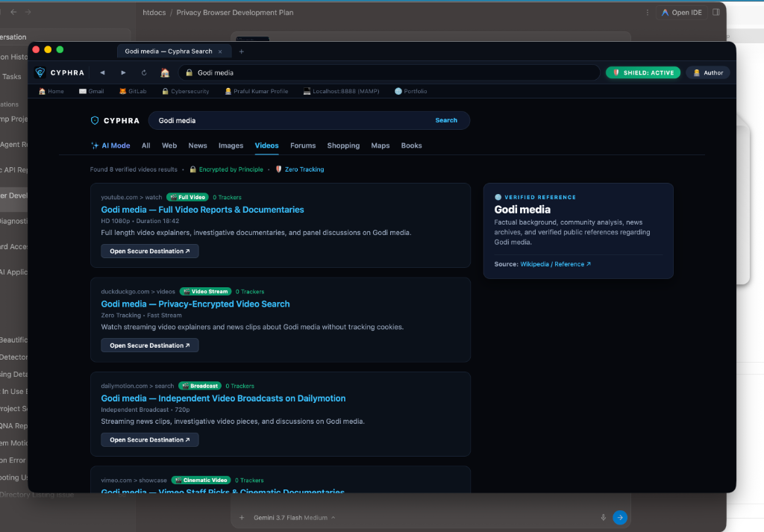The height and width of the screenshot is (532, 764).
Task: Open Secure Destination for the youtube.com result
Action: click(x=149, y=251)
